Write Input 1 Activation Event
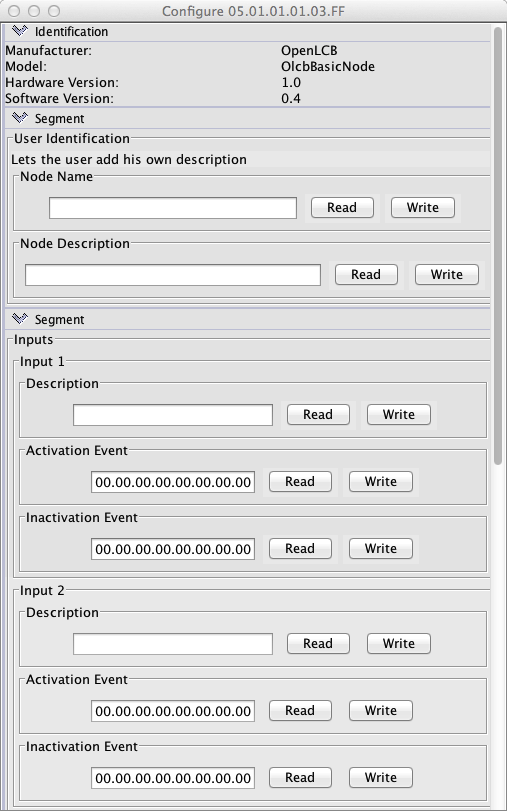Viewport: 507px width, 812px height. [381, 482]
